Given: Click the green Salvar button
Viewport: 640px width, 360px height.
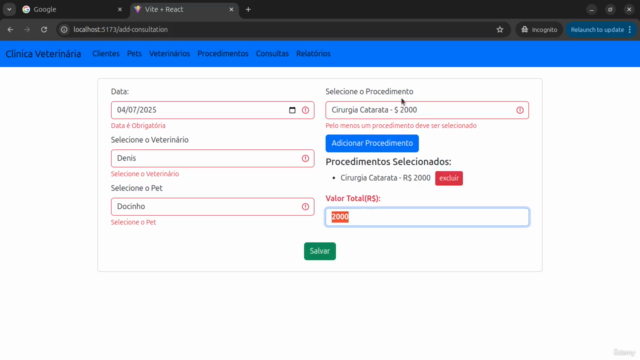Looking at the screenshot, I should click(320, 251).
